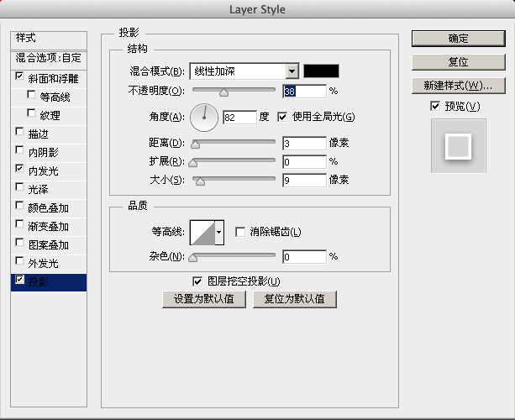Screen dimensions: 515x420
Task: Enable the 描边 style checkbox
Action: point(19,131)
